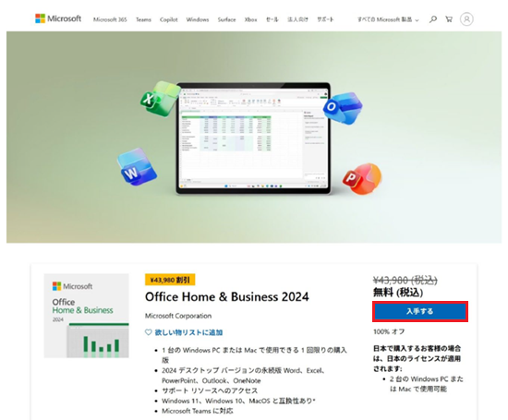The width and height of the screenshot is (508, 420).
Task: Expand すべての Microsoft 製品 dropdown
Action: click(x=388, y=19)
